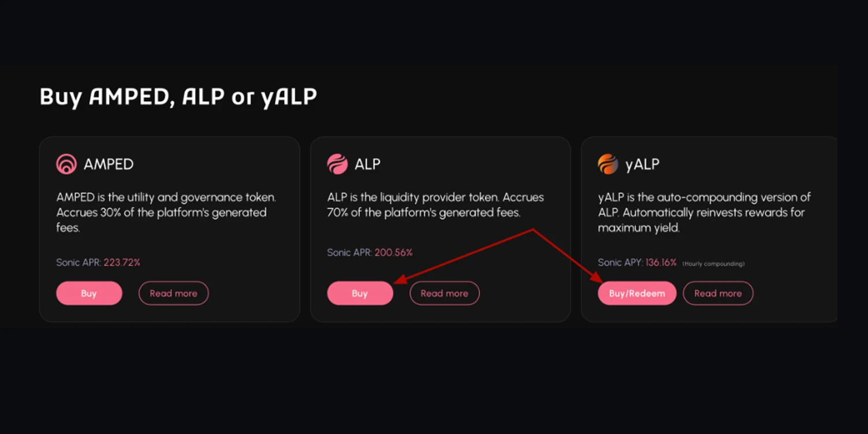This screenshot has width=868, height=434.
Task: Buy the AMPED governance token
Action: point(89,293)
